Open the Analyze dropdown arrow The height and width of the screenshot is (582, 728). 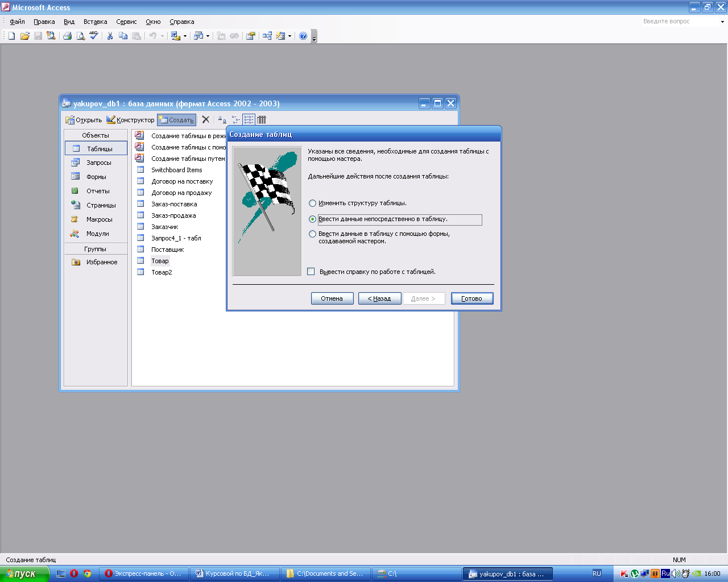(208, 36)
